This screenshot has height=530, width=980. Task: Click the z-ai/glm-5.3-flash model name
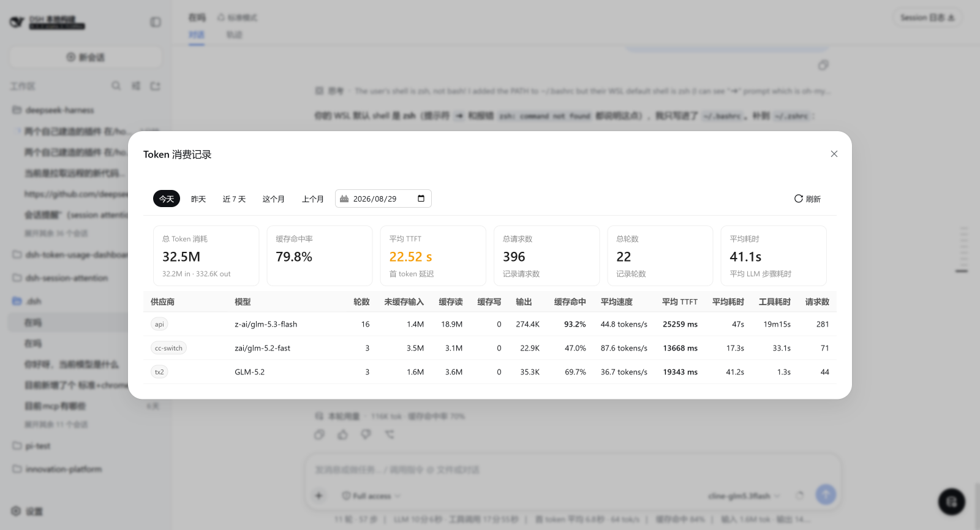coord(266,324)
